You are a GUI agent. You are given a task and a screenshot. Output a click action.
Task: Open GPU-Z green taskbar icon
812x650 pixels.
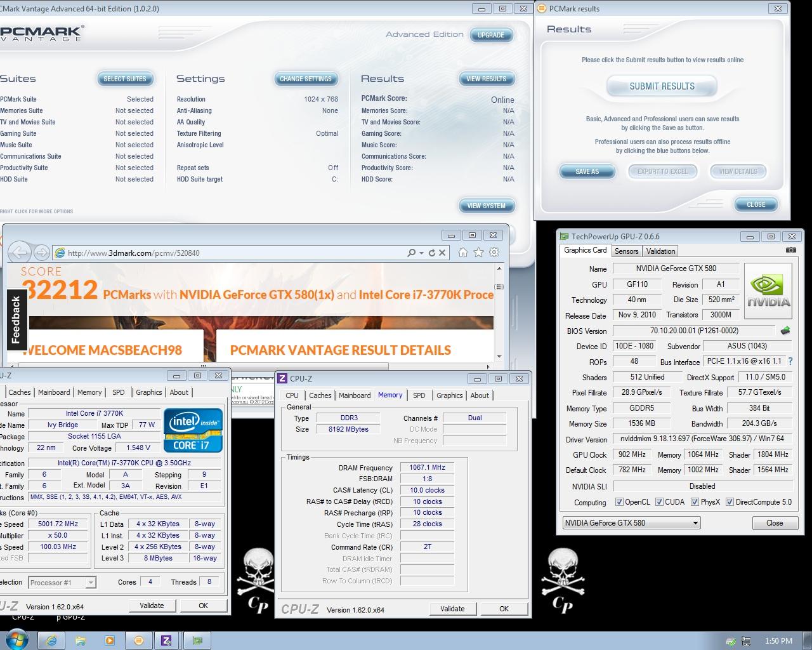click(197, 640)
